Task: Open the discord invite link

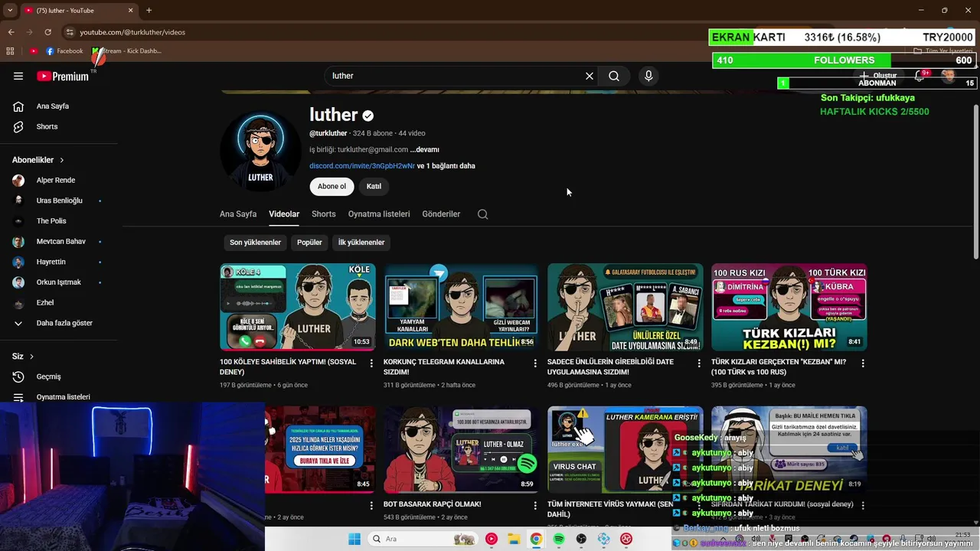Action: [x=362, y=166]
